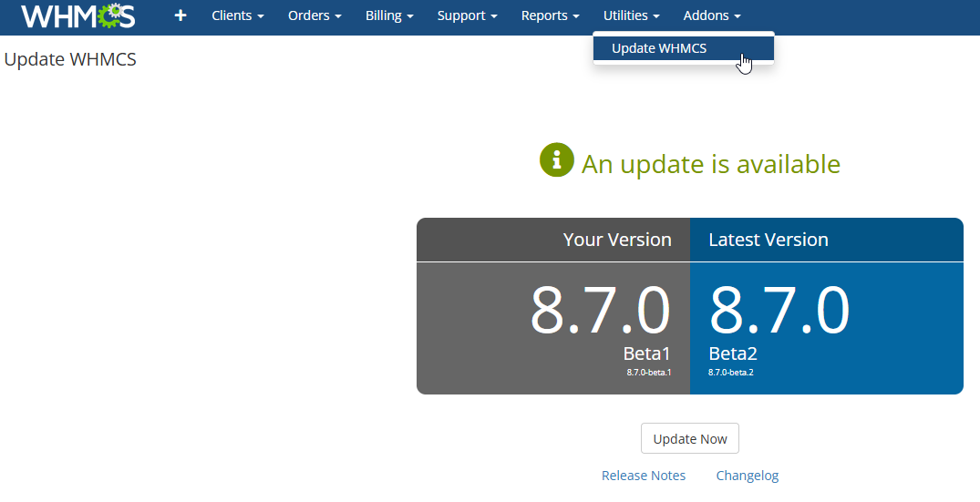
Task: Click the Update WHMCS page heading
Action: (70, 59)
